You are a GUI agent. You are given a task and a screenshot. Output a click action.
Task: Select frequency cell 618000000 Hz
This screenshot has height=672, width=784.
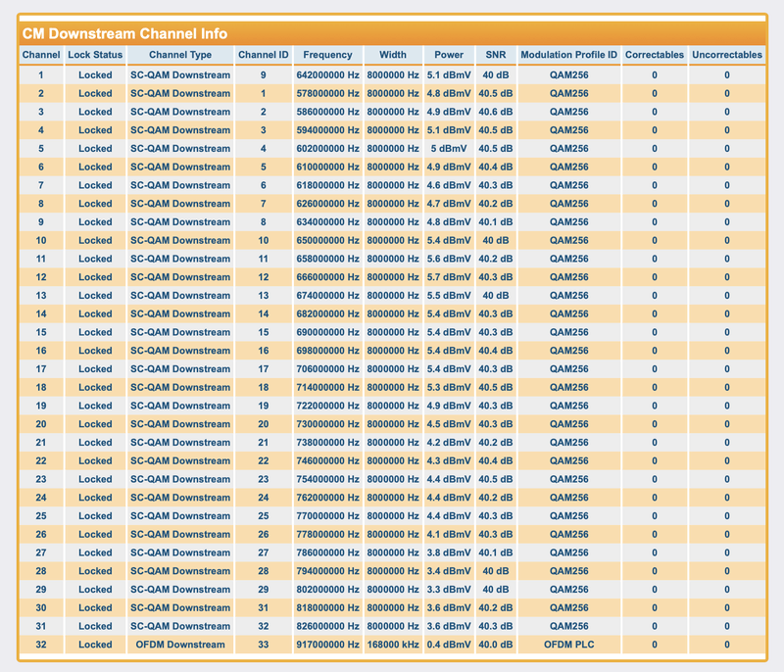tap(327, 185)
